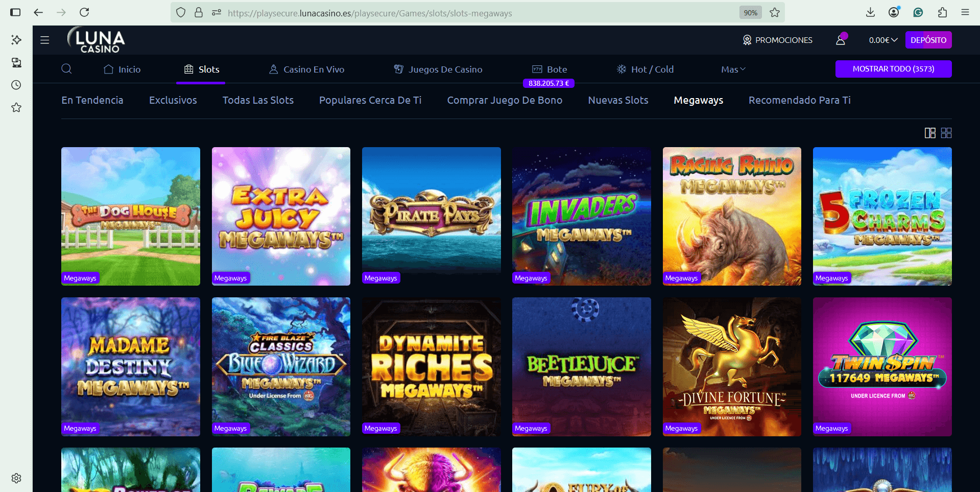Screen dimensions: 980x492
Task: Open the Juegos De Casino tab
Action: click(438, 69)
